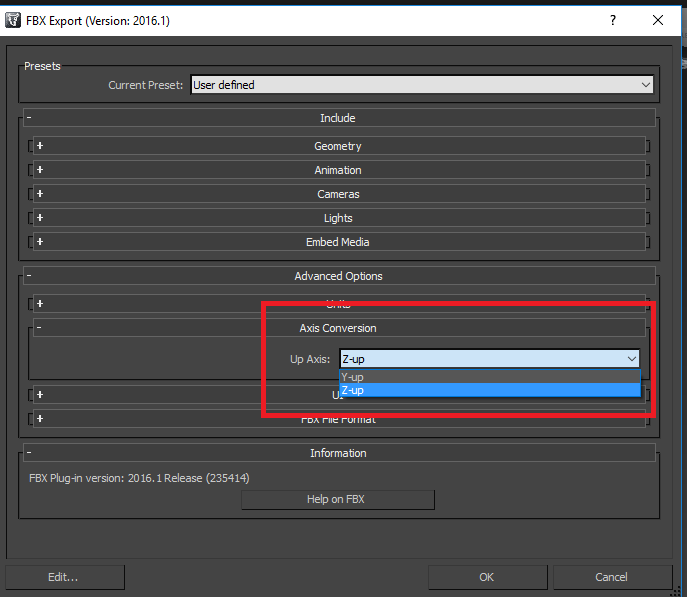Image resolution: width=687 pixels, height=597 pixels.
Task: Choose Y-up from the list
Action: [x=490, y=377]
